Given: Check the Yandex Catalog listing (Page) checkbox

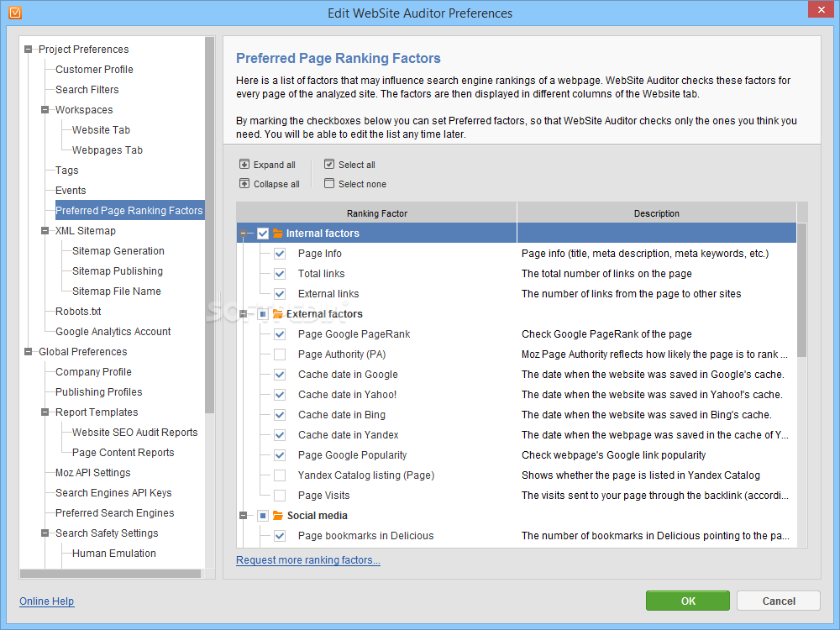Looking at the screenshot, I should [280, 475].
